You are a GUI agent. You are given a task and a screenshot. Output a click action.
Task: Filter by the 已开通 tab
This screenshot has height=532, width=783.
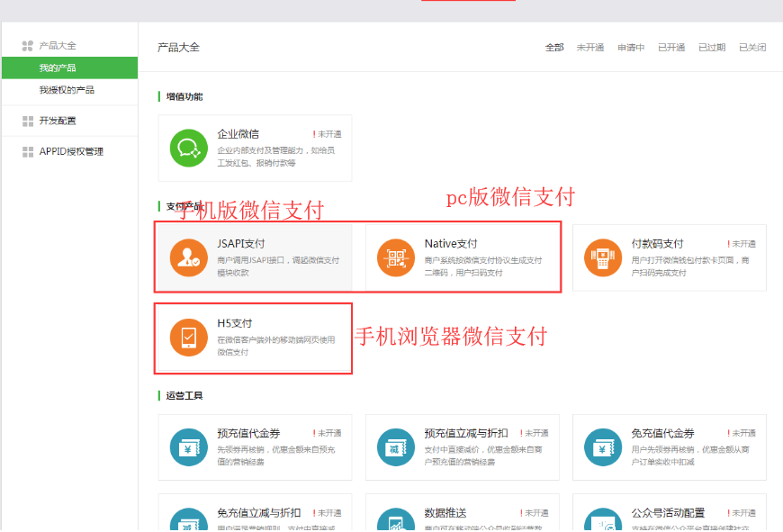[x=671, y=48]
